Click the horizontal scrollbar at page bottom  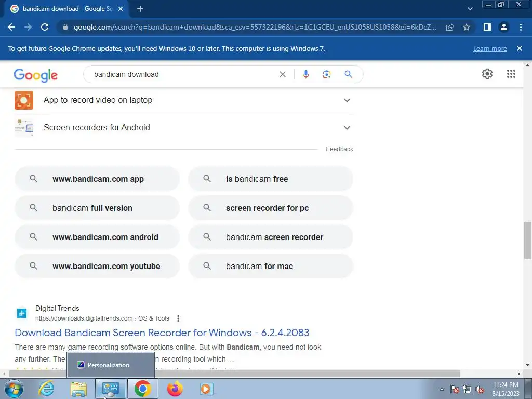[234, 374]
